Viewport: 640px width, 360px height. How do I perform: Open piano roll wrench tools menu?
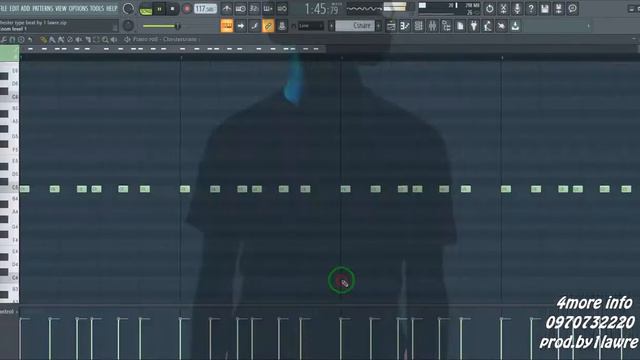click(4, 40)
